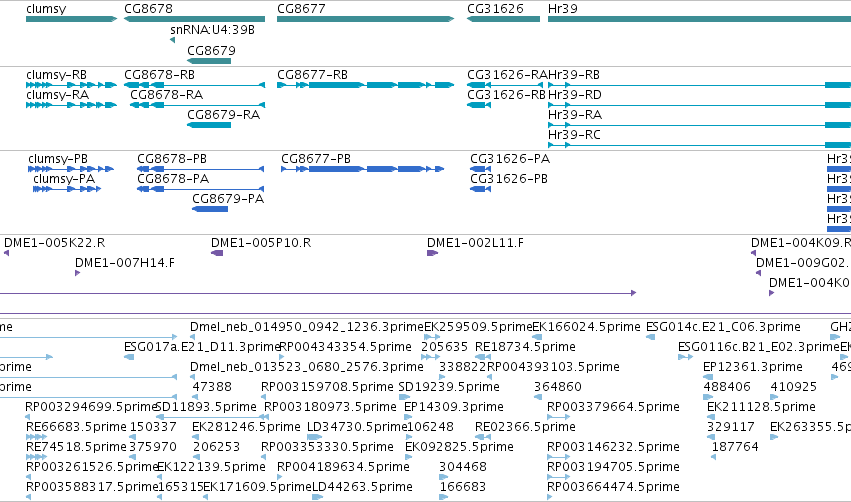Click EST EK211128.5prime

[761, 407]
